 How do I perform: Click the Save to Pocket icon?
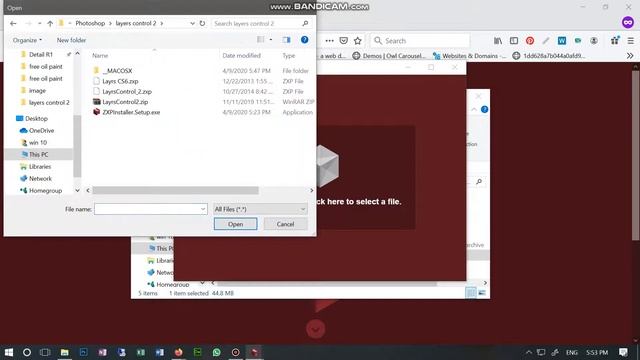[344, 40]
